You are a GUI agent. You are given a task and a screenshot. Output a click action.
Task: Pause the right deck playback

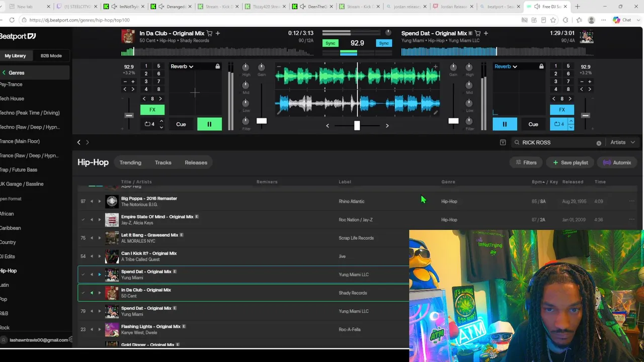505,124
